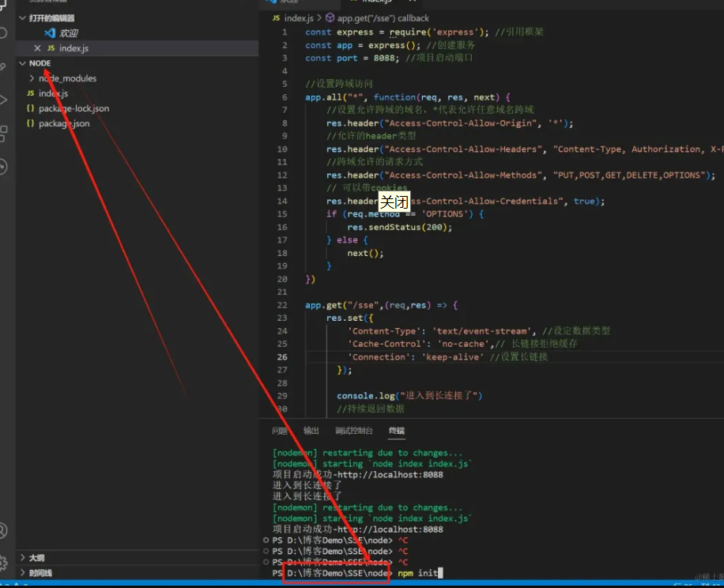Click the first localhost:8088 link in the terminal
This screenshot has height=588, width=724.
pyautogui.click(x=390, y=474)
